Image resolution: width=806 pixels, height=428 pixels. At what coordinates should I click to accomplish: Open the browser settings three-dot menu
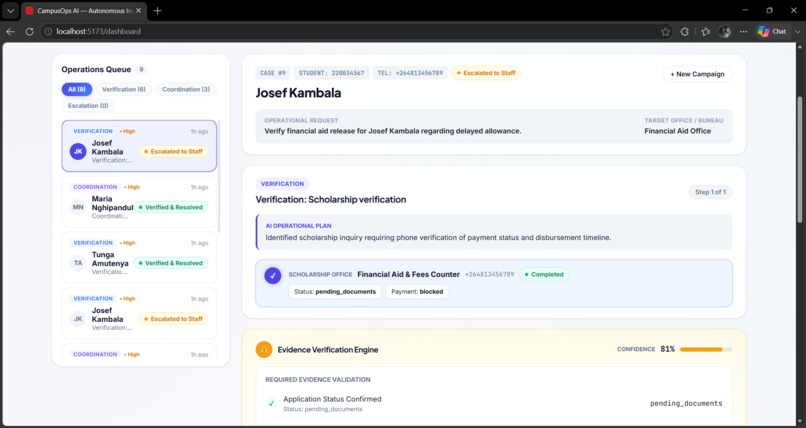(x=743, y=31)
